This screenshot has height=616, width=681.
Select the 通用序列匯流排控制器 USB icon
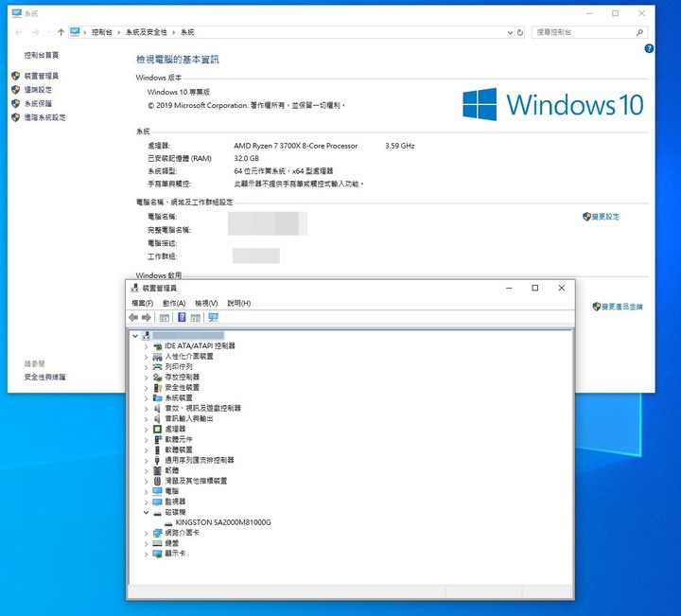click(157, 460)
